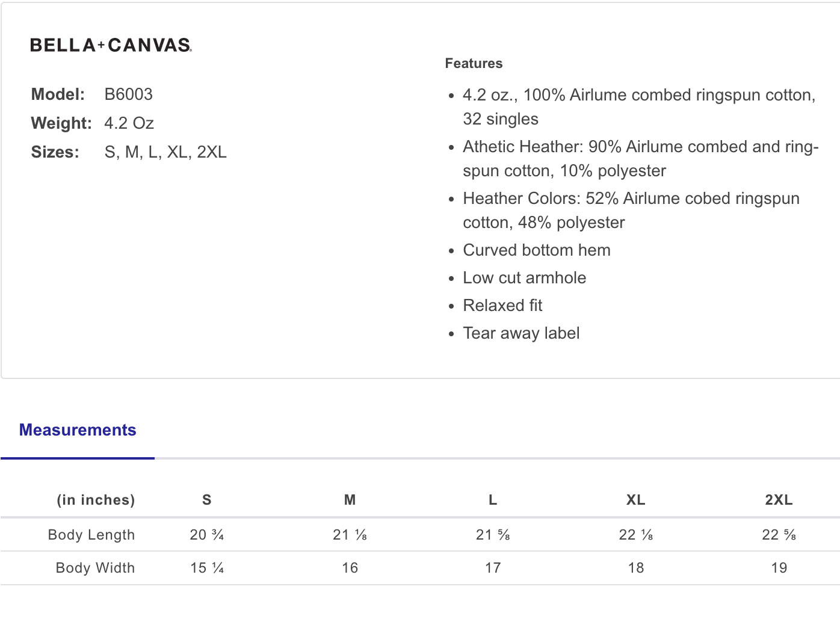Click the Relaxed fit feature text
Viewport: 840px width, 622px height.
coord(502,306)
